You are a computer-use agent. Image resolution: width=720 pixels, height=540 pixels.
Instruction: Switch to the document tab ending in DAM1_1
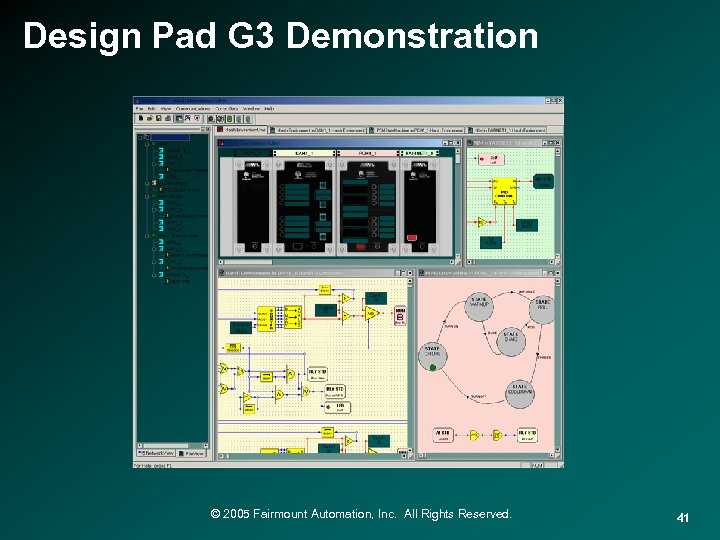[317, 130]
